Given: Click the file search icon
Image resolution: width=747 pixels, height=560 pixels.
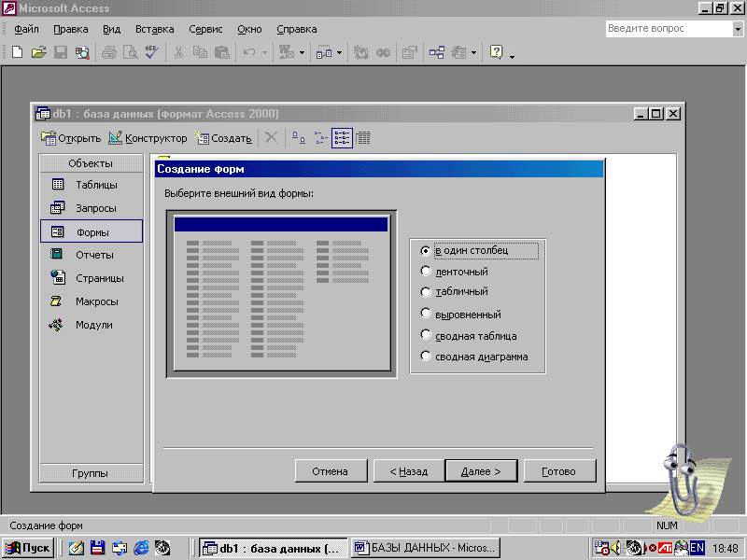Looking at the screenshot, I should pyautogui.click(x=82, y=52).
